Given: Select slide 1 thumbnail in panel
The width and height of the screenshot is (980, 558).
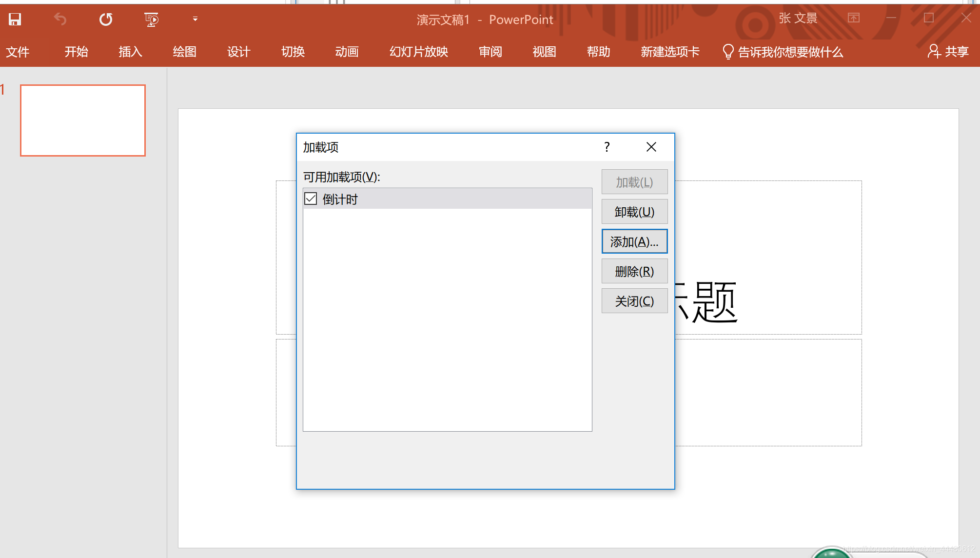Looking at the screenshot, I should click(x=83, y=120).
